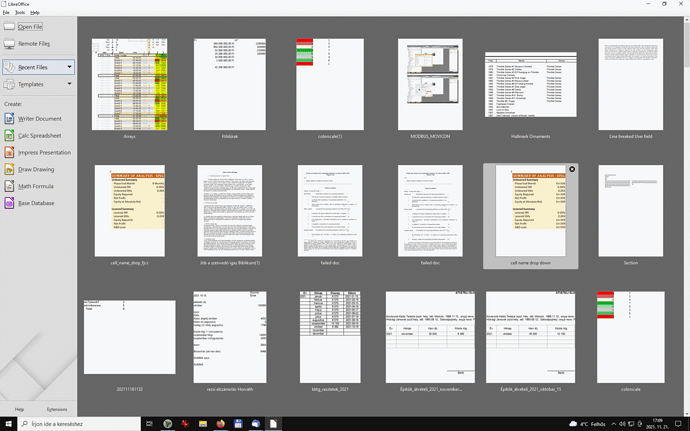Open the highlighted 'cell name drop down' thumbnail

(x=531, y=211)
